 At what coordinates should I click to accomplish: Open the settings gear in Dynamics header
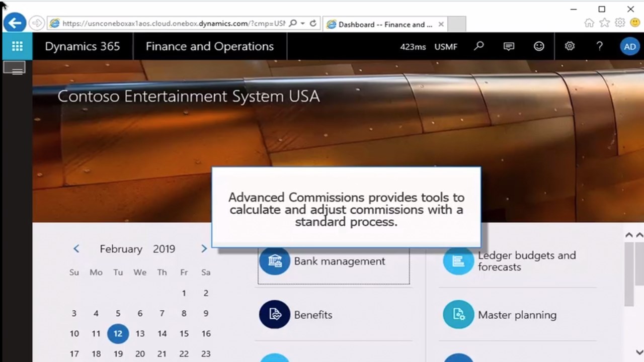[x=570, y=46]
